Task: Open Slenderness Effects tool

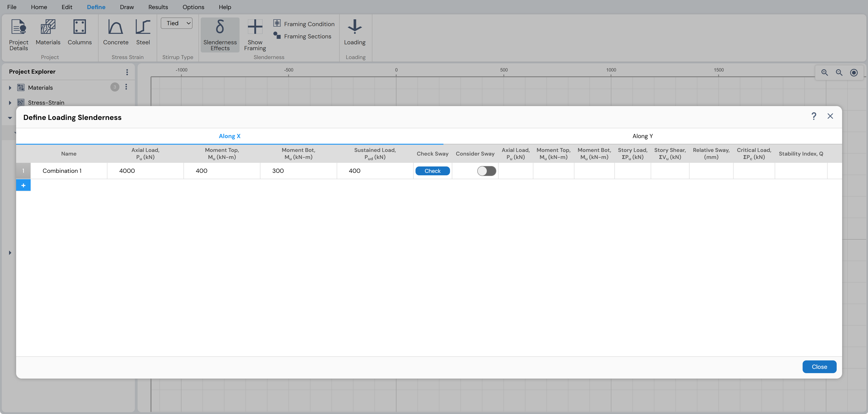Action: pos(220,35)
